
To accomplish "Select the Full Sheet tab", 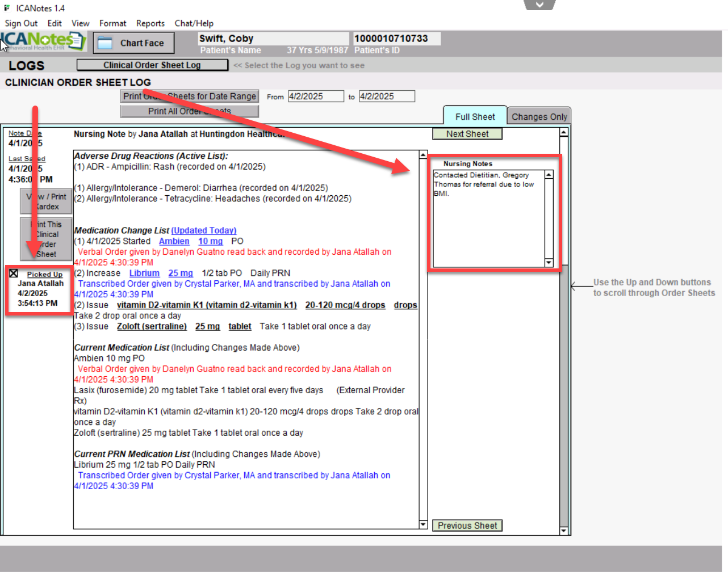I will coord(475,117).
